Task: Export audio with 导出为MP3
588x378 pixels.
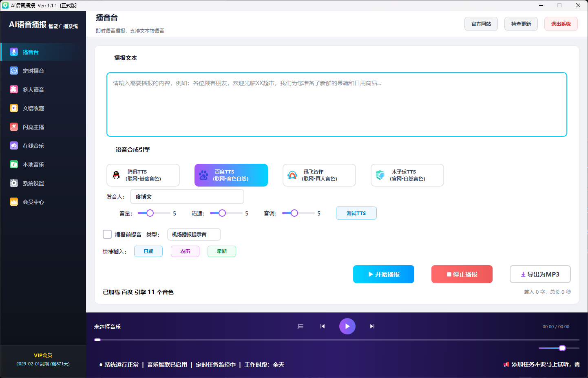Action: pos(540,274)
